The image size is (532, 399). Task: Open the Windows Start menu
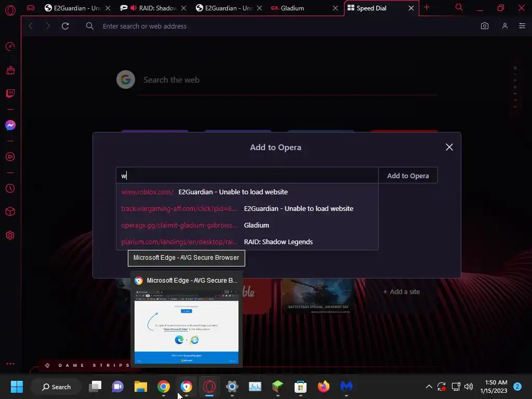click(x=17, y=387)
